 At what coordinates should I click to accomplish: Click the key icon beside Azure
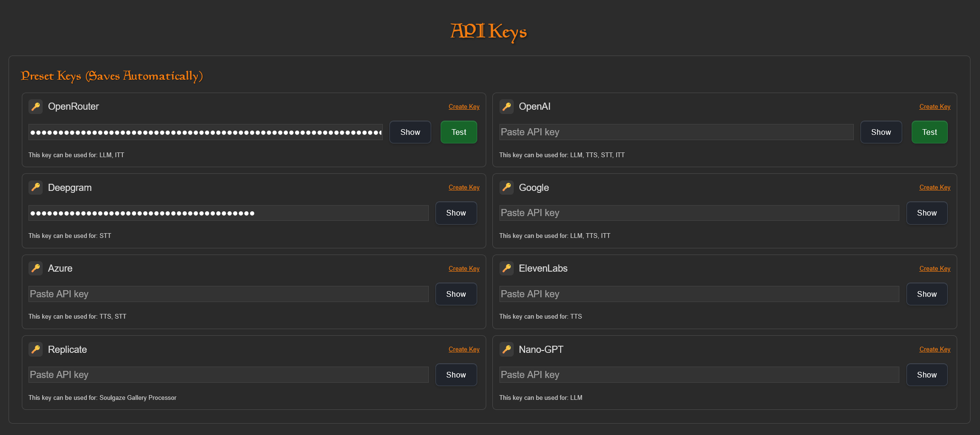(x=36, y=268)
